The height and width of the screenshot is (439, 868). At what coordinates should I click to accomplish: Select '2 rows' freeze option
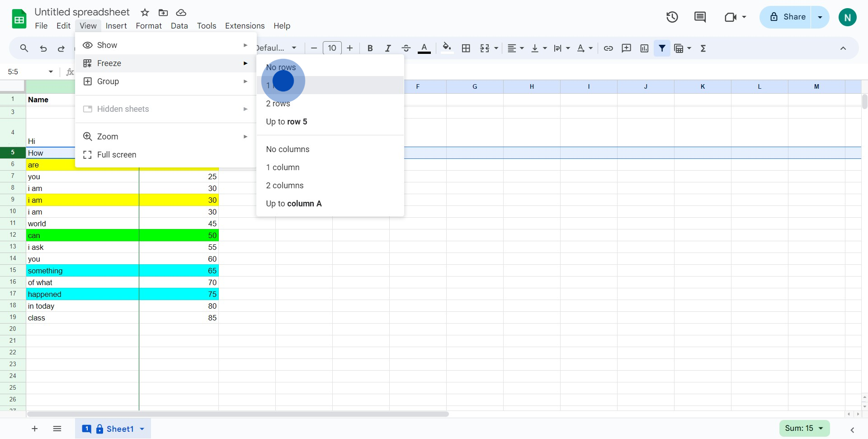(278, 104)
